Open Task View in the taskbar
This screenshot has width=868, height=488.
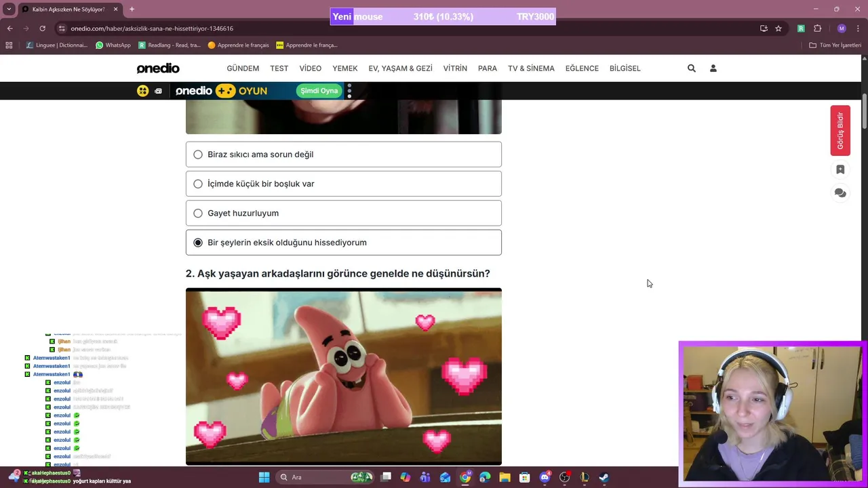click(386, 477)
